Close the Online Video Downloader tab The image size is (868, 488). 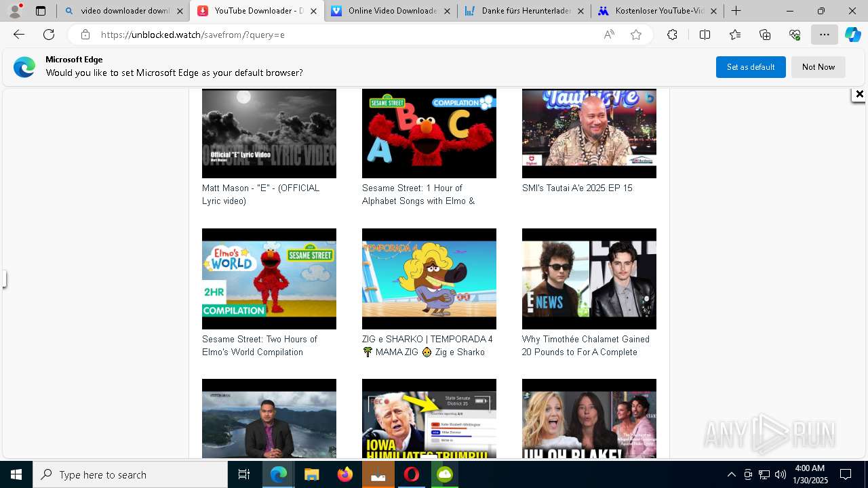click(x=447, y=11)
